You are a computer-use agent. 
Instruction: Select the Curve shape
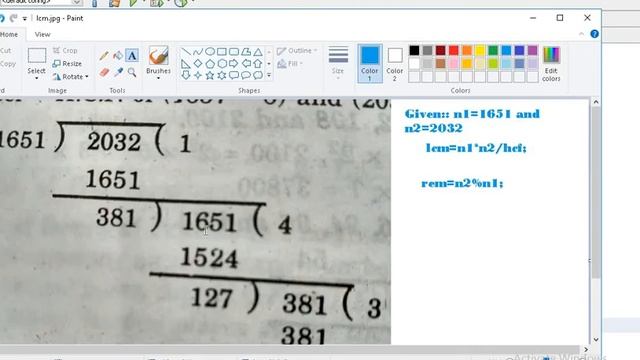tap(198, 52)
